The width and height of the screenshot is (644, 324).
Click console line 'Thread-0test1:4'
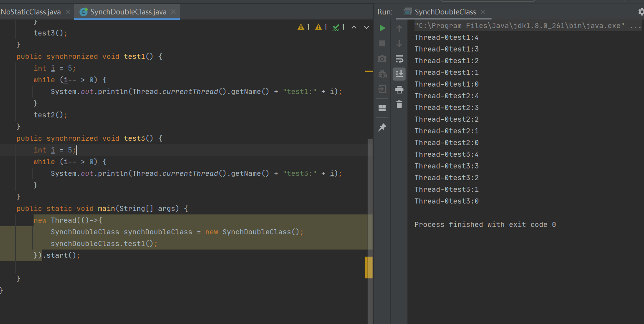(447, 37)
